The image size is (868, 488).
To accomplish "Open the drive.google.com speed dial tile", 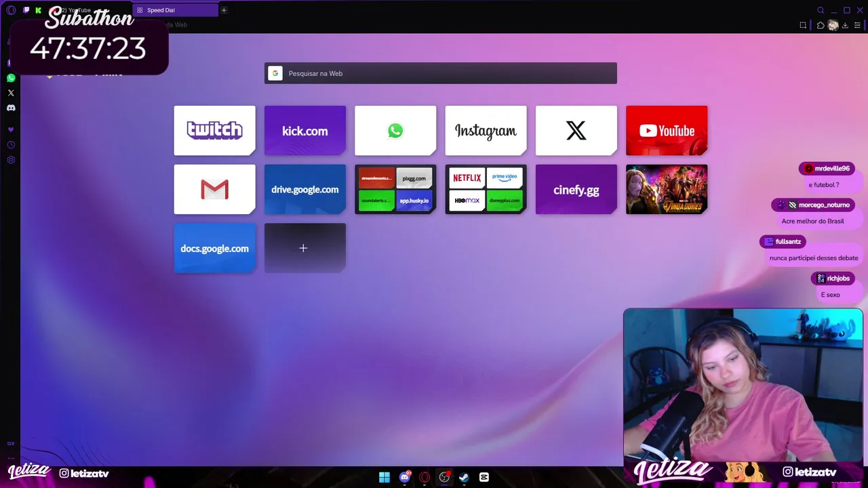I will pos(305,189).
